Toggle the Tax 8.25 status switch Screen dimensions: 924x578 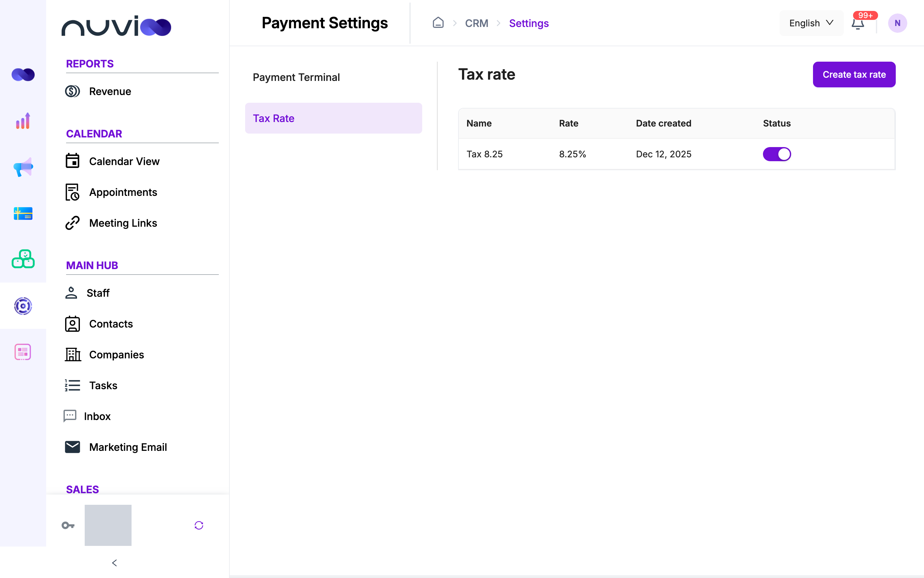(x=777, y=154)
